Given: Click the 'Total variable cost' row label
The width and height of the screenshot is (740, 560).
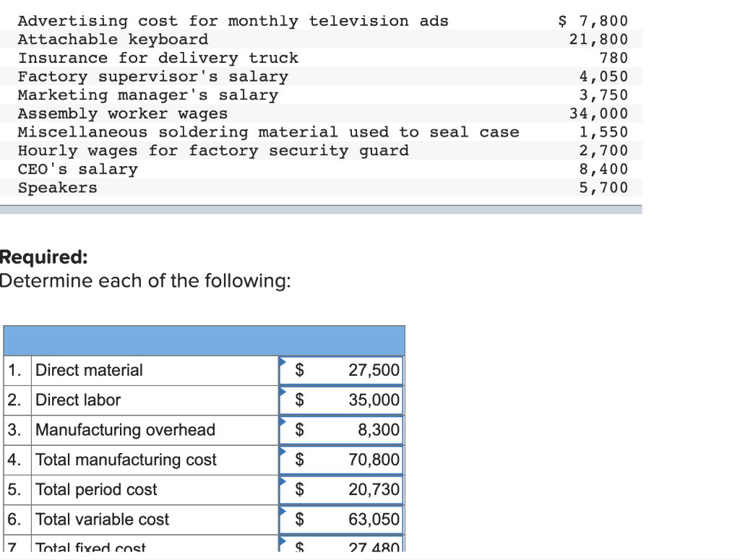Looking at the screenshot, I should (x=103, y=519).
